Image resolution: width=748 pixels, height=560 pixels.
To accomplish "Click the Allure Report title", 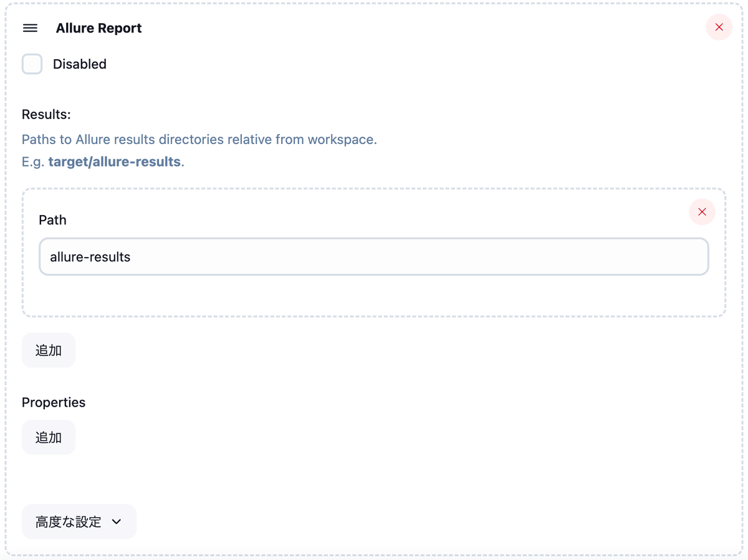I will [98, 28].
